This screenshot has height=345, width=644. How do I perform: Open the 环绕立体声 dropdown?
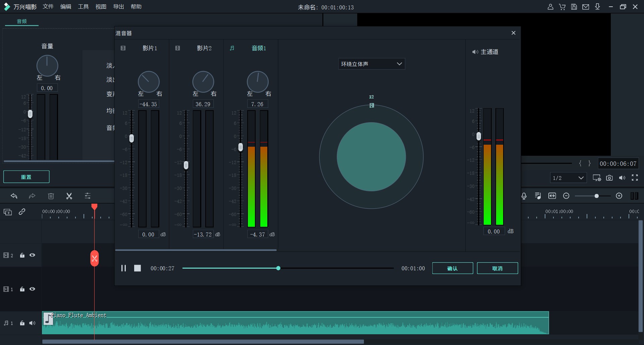point(371,64)
